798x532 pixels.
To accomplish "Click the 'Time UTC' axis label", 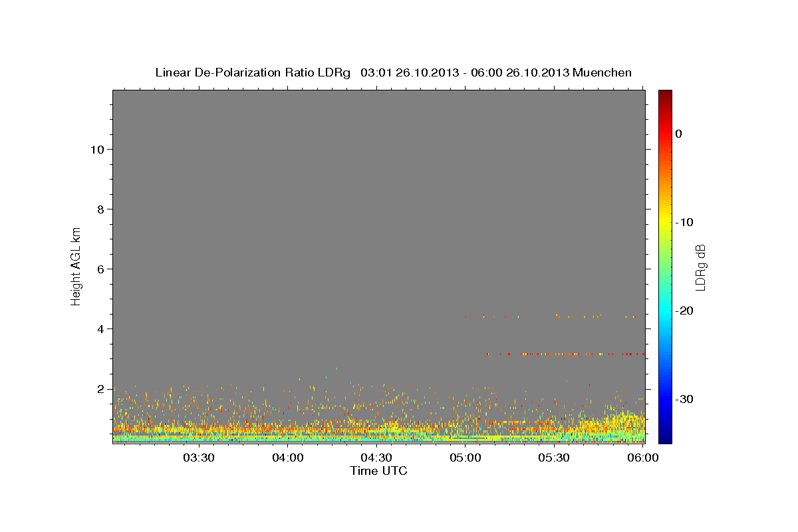I will click(x=378, y=471).
